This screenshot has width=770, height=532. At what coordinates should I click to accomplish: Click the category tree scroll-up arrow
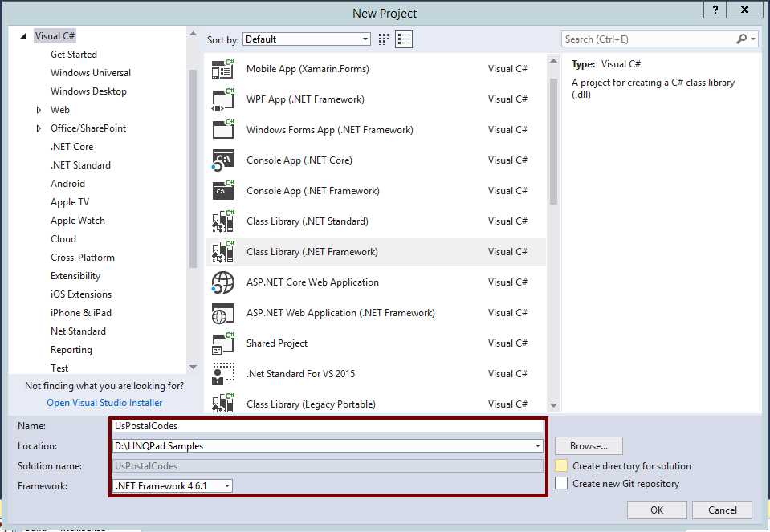tap(193, 34)
